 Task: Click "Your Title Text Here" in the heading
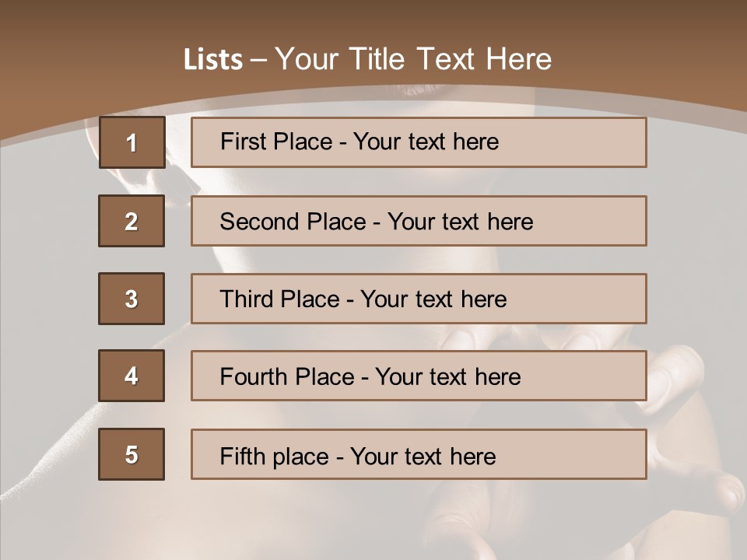pos(413,59)
